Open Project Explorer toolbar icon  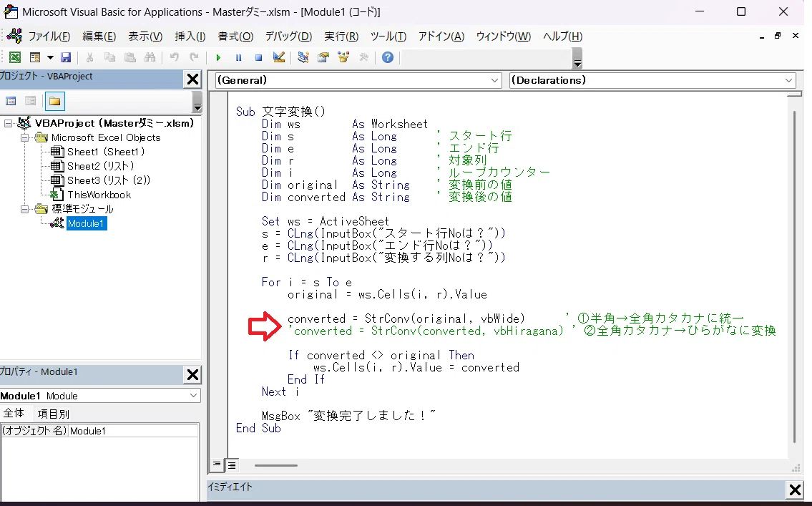(303, 57)
